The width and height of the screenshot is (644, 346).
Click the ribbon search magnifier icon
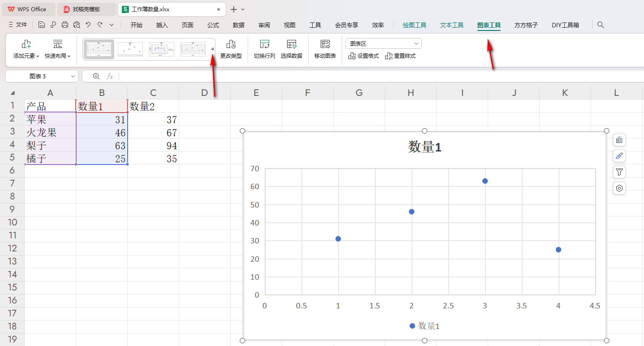coord(601,25)
